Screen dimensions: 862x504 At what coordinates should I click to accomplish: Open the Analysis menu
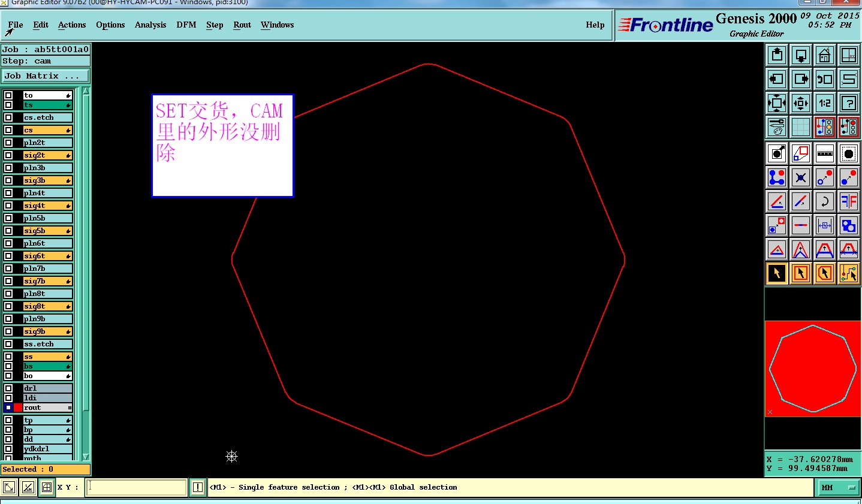(x=150, y=25)
